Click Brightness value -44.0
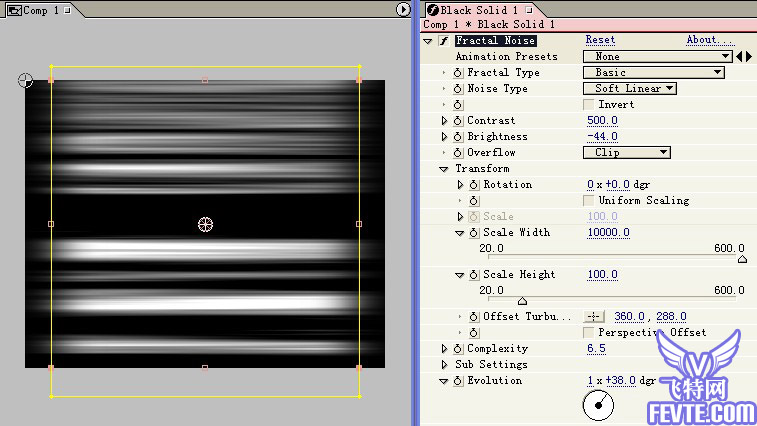This screenshot has width=757, height=426. tap(602, 136)
